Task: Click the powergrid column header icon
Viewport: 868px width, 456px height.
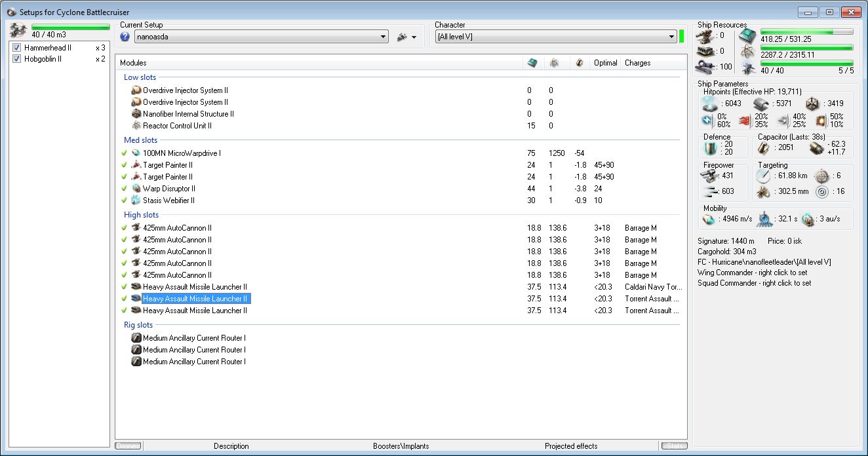Action: coord(555,63)
